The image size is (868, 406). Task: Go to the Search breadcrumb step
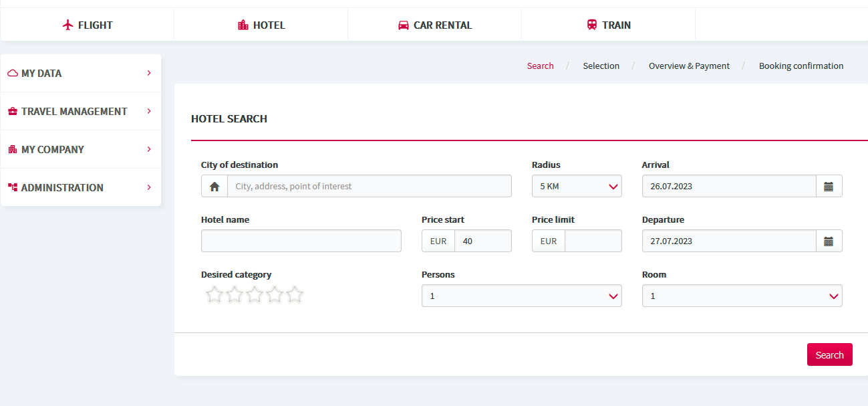tap(540, 66)
